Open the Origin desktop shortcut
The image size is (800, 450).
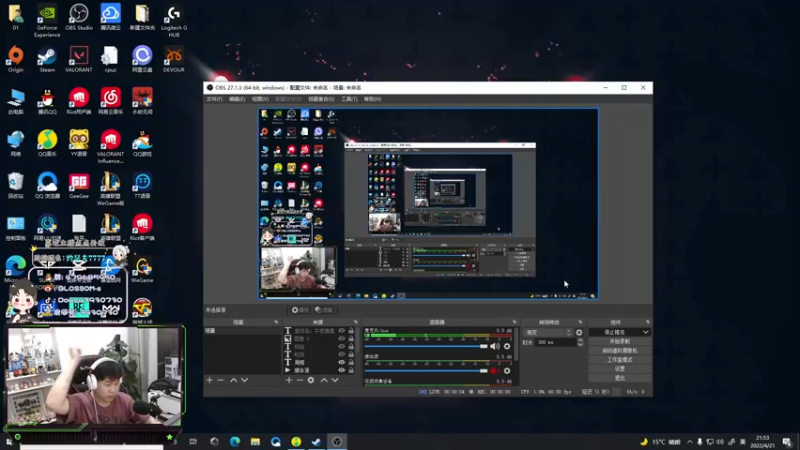(15, 60)
